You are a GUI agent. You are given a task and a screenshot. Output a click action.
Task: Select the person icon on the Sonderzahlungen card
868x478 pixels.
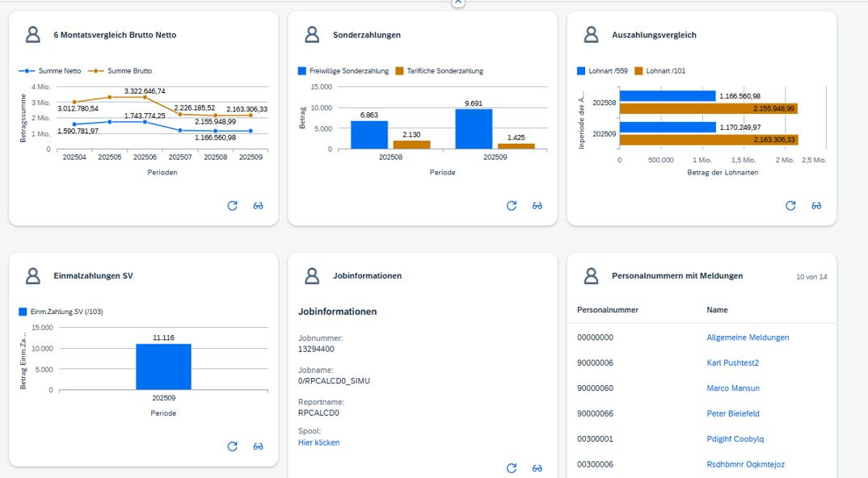click(311, 34)
